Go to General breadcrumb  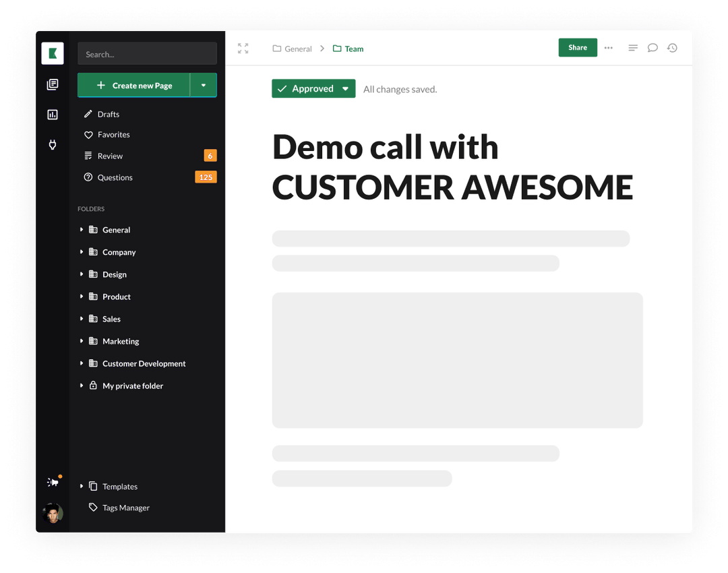[292, 49]
